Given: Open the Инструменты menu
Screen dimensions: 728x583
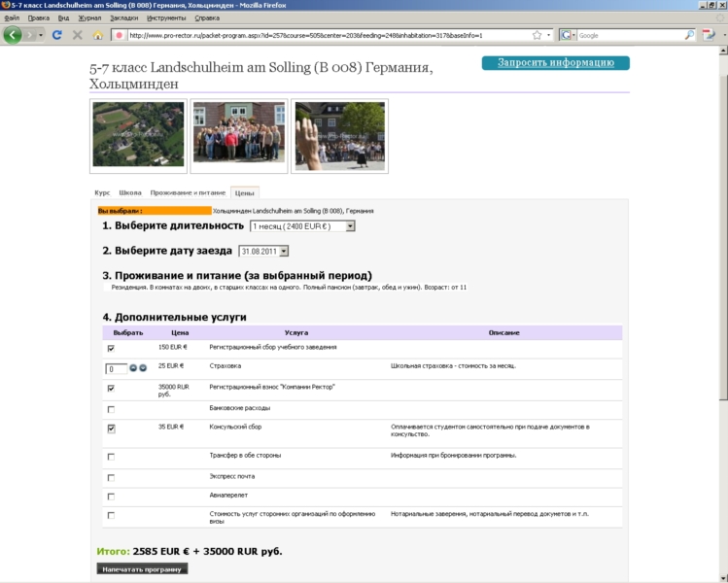Looking at the screenshot, I should (x=166, y=18).
